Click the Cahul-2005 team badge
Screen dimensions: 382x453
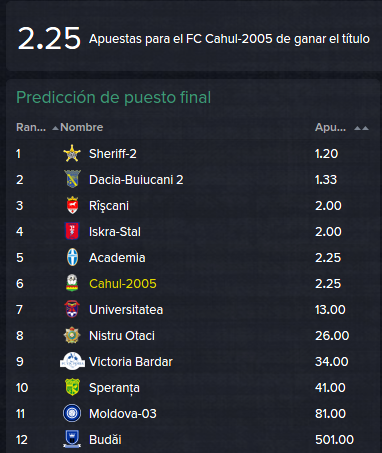point(72,283)
